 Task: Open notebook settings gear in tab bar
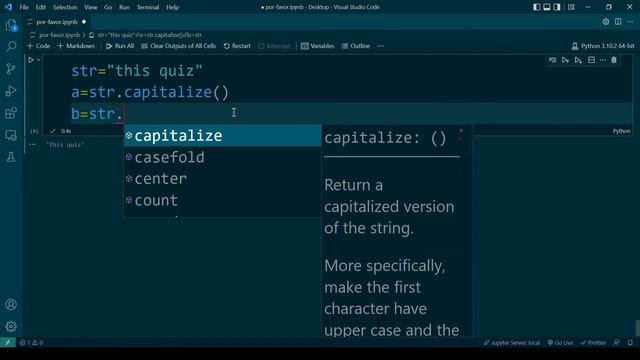(x=606, y=22)
